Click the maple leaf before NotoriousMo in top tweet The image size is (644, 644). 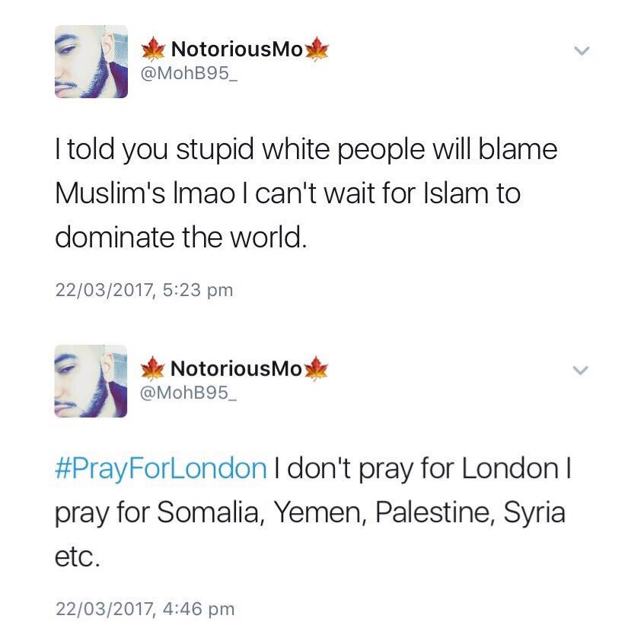[153, 49]
